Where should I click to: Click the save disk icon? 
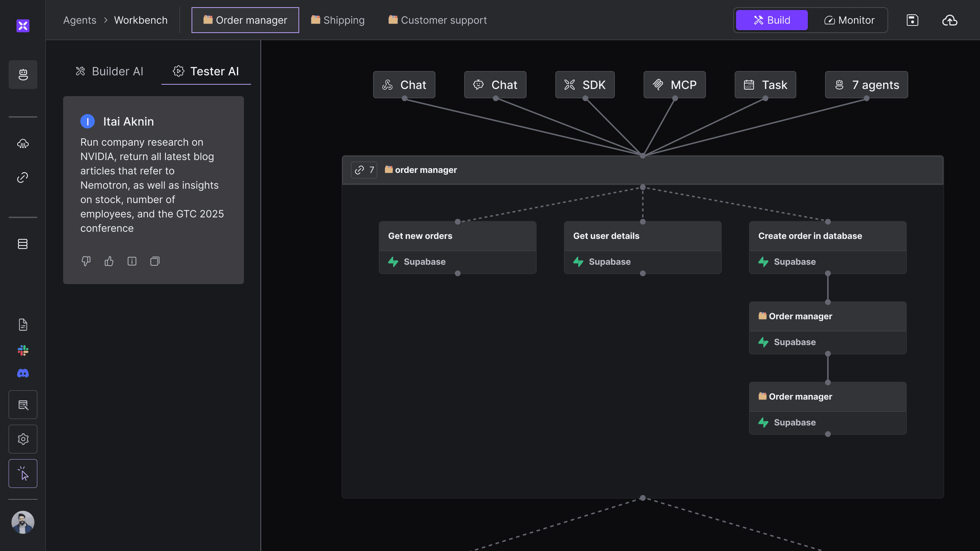(x=912, y=20)
